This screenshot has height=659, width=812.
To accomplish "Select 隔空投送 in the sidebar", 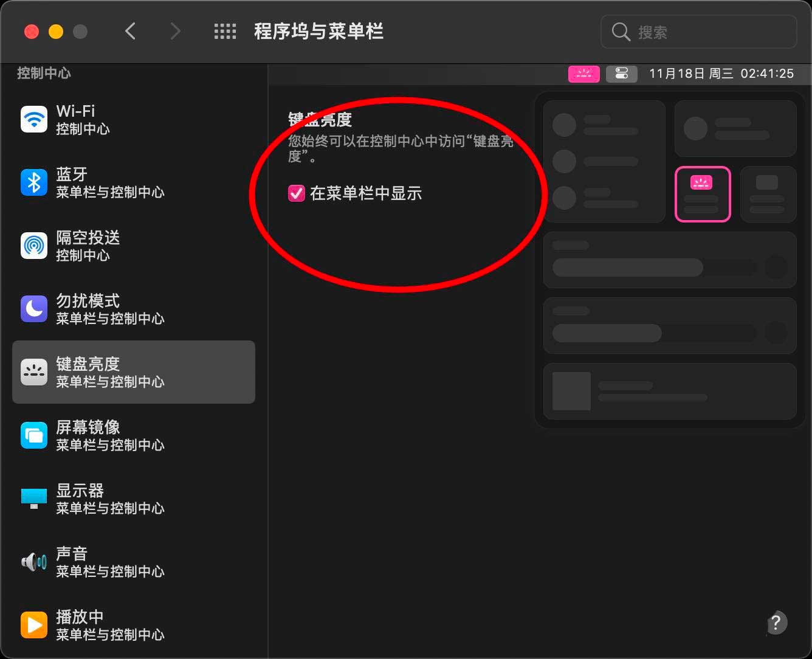I will [88, 246].
